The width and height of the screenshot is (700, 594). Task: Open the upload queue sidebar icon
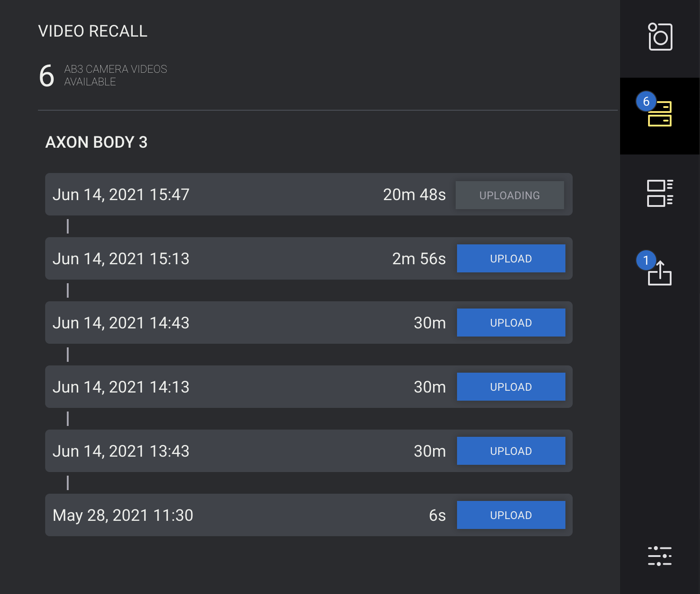660,273
